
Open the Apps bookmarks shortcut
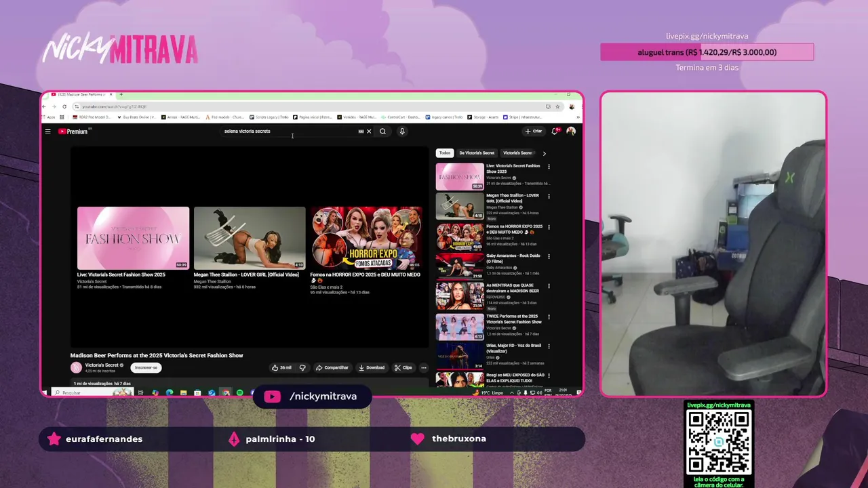click(49, 117)
